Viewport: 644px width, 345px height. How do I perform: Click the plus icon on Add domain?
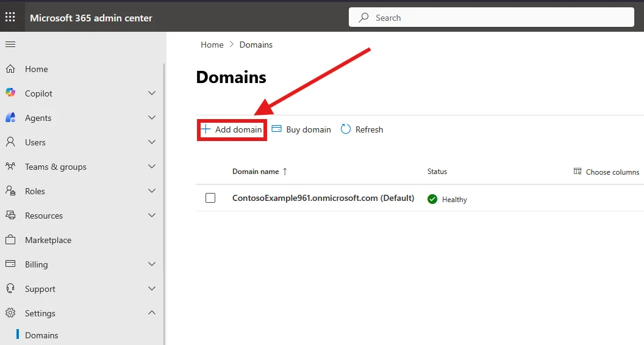[206, 129]
